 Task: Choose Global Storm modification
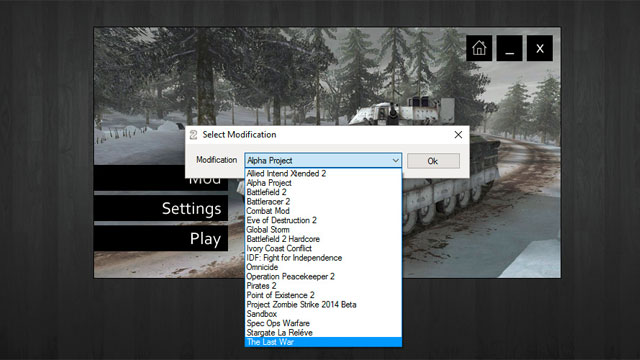[x=323, y=230]
